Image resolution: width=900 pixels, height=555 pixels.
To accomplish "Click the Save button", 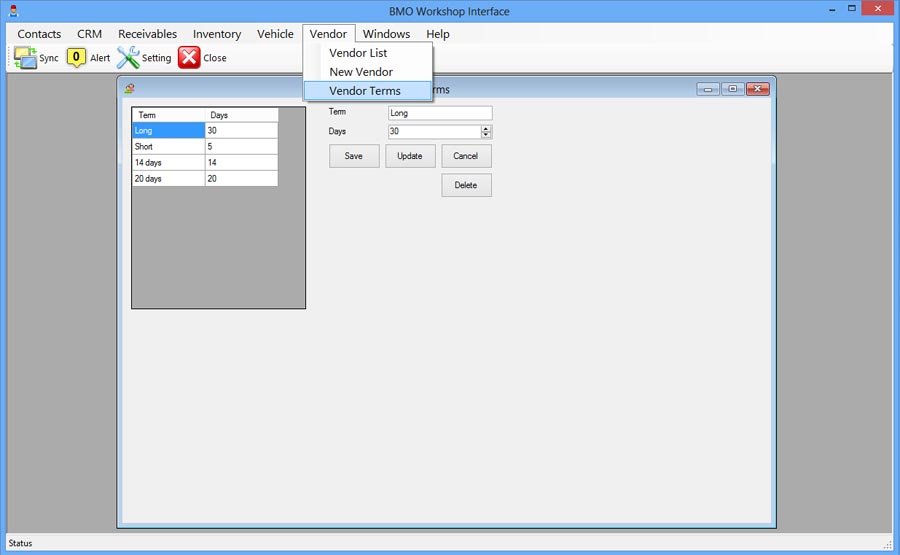I will 354,156.
